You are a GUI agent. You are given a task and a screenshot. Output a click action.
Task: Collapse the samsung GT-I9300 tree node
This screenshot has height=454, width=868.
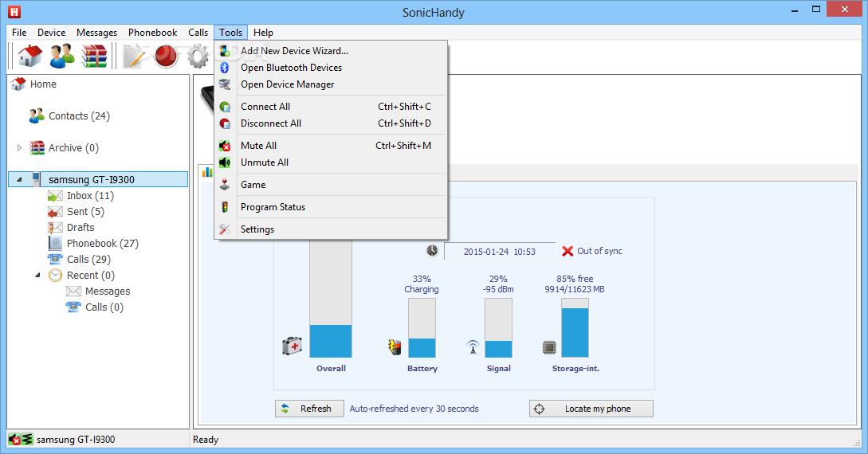click(19, 179)
